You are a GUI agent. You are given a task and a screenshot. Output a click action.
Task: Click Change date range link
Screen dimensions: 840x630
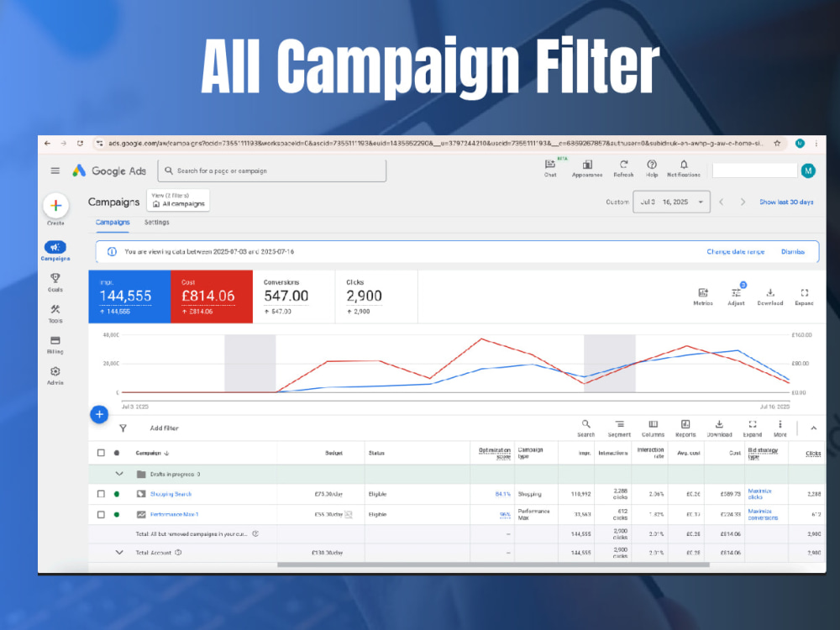click(x=736, y=252)
